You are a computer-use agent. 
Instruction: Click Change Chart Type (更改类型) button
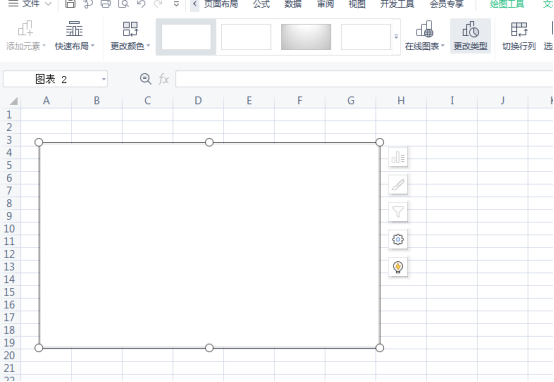(470, 36)
